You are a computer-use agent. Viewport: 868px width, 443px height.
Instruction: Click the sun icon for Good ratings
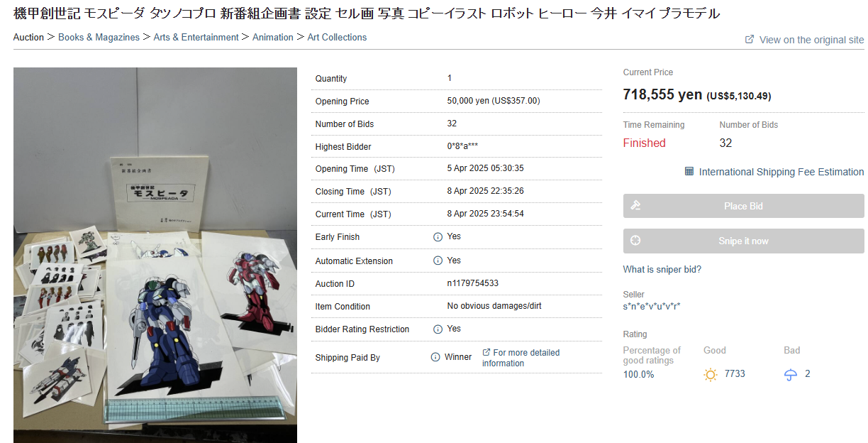711,375
